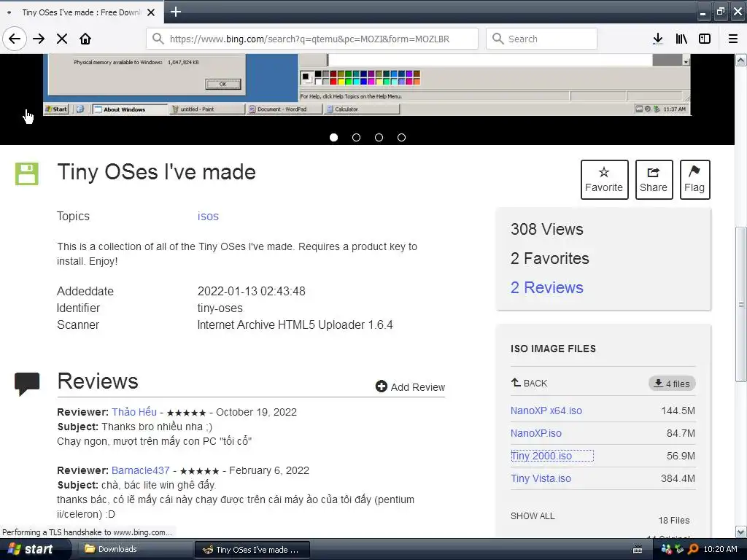747x560 pixels.
Task: Go forward one page
Action: [x=39, y=39]
